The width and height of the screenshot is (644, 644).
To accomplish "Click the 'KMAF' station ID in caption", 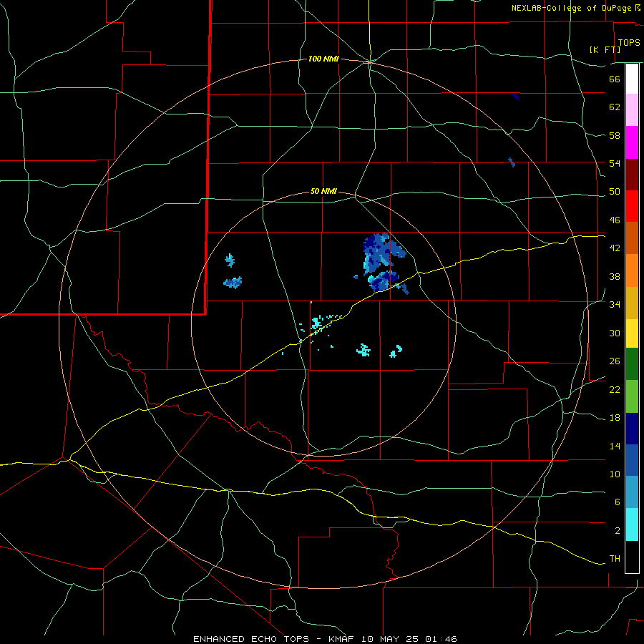I will (342, 639).
